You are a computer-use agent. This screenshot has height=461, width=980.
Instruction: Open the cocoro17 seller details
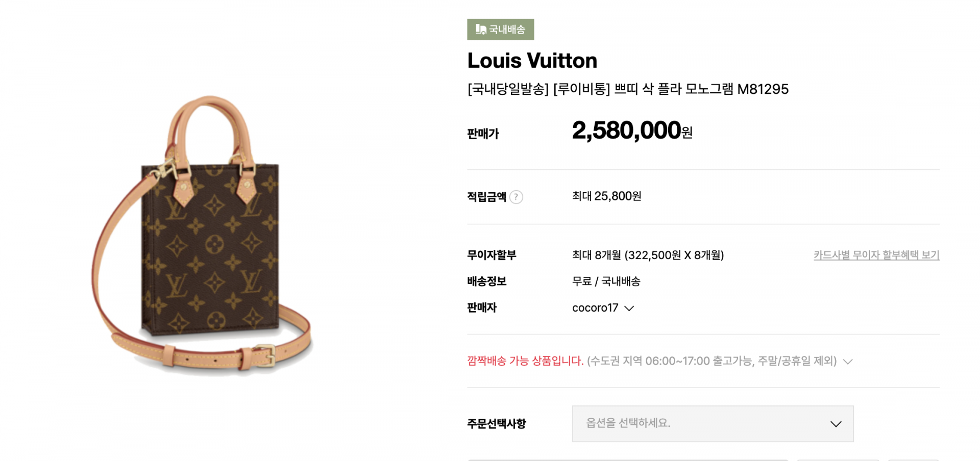(595, 308)
